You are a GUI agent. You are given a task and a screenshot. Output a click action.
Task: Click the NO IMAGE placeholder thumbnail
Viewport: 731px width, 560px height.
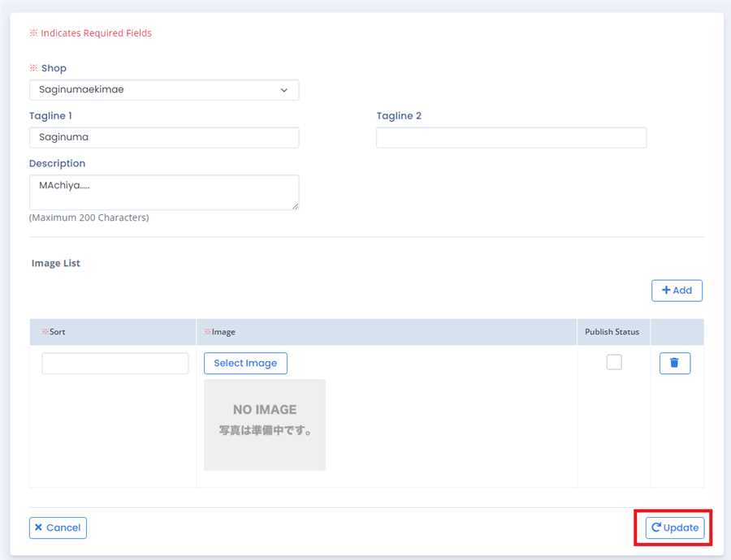pyautogui.click(x=265, y=424)
